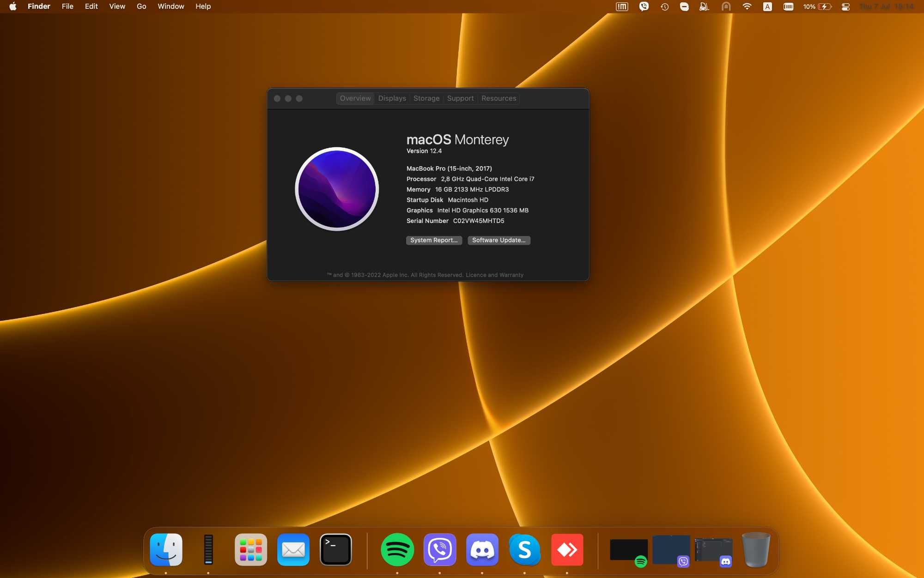Open the Trash in the Dock

(756, 549)
